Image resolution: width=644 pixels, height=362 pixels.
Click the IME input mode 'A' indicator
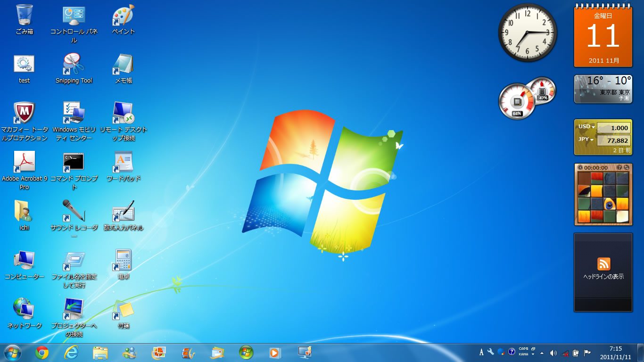click(x=481, y=353)
